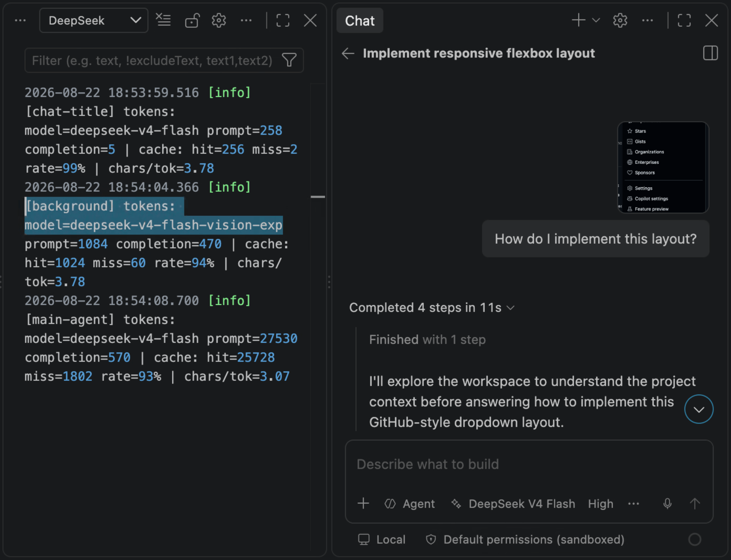This screenshot has width=731, height=560.
Task: Open the DeepSeek output channel dropdown
Action: click(x=94, y=20)
